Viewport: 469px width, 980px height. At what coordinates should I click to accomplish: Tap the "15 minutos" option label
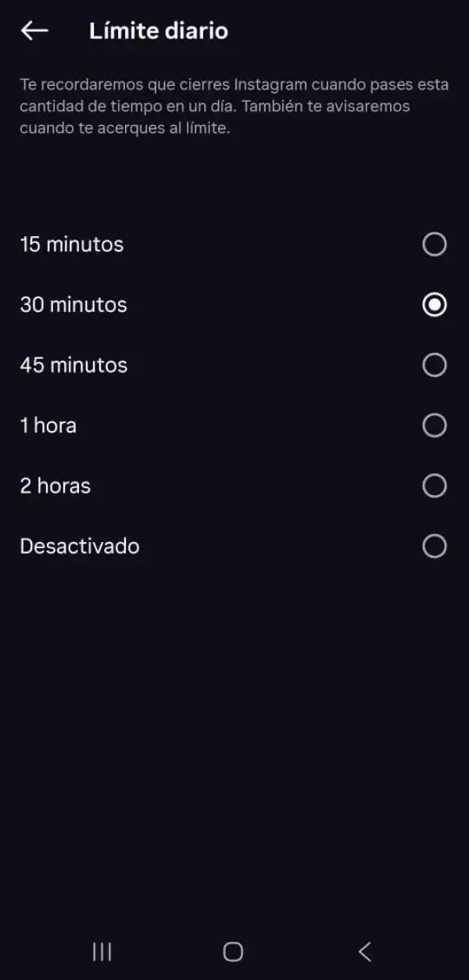[x=72, y=245]
